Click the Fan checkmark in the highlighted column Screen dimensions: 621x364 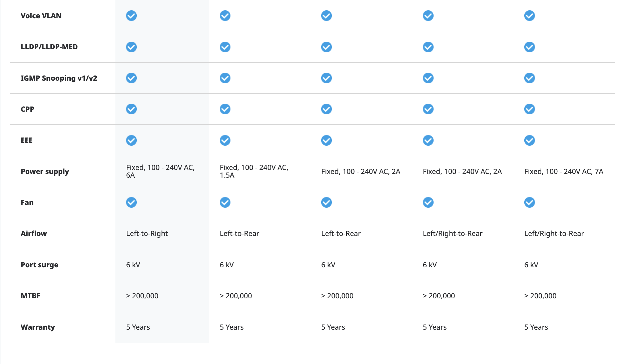tap(131, 202)
